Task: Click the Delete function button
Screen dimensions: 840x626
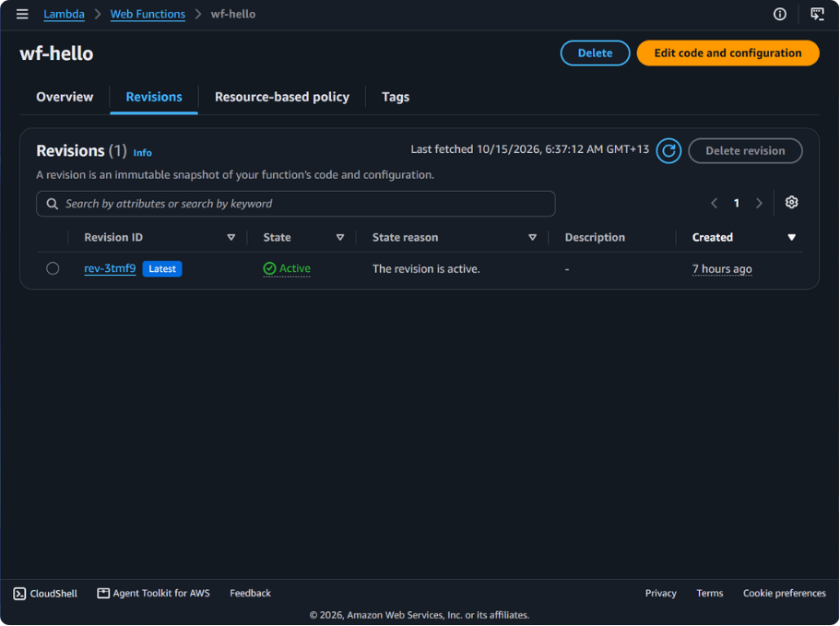Action: tap(595, 53)
